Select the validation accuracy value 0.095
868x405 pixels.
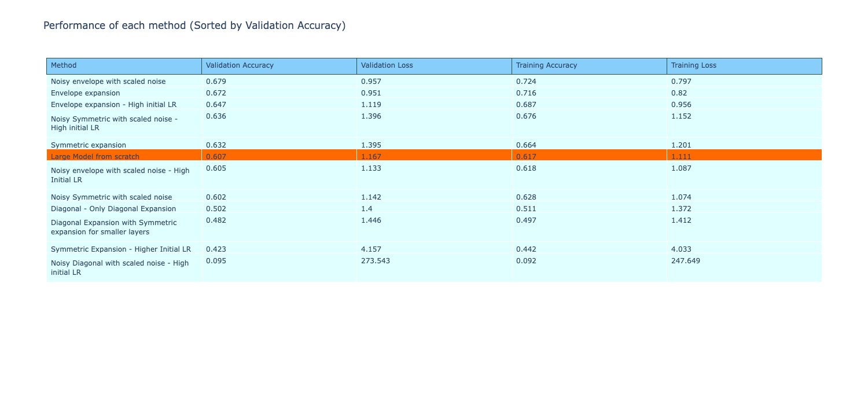pos(216,260)
